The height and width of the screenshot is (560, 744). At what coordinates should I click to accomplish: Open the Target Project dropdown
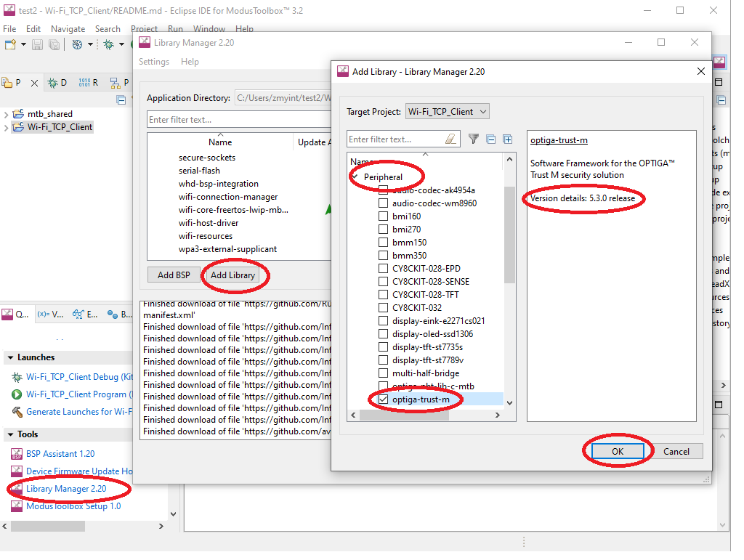click(448, 112)
